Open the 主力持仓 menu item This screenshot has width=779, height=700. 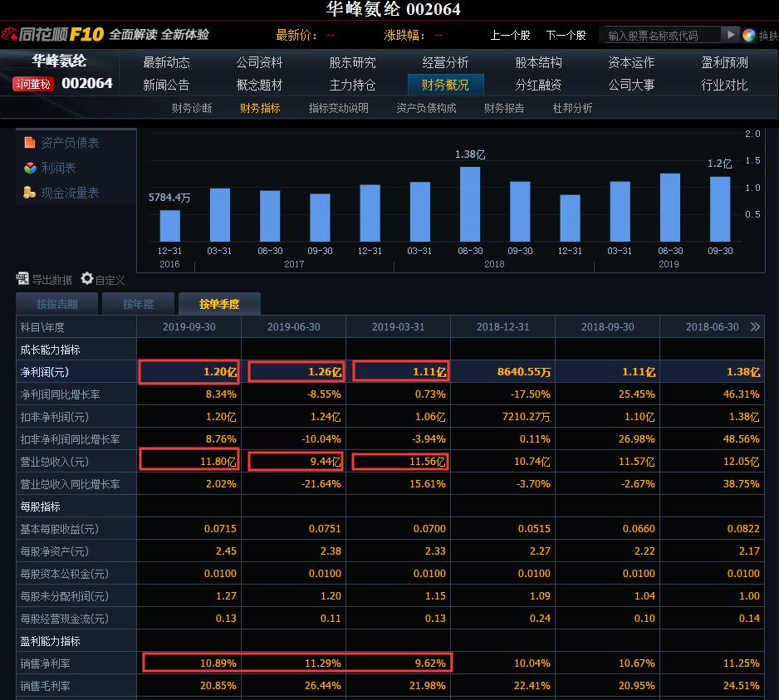352,85
